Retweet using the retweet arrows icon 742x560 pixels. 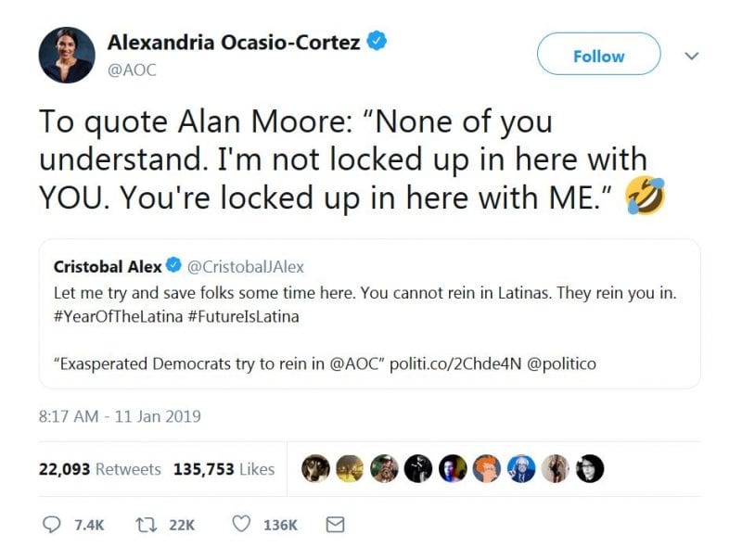click(x=146, y=525)
